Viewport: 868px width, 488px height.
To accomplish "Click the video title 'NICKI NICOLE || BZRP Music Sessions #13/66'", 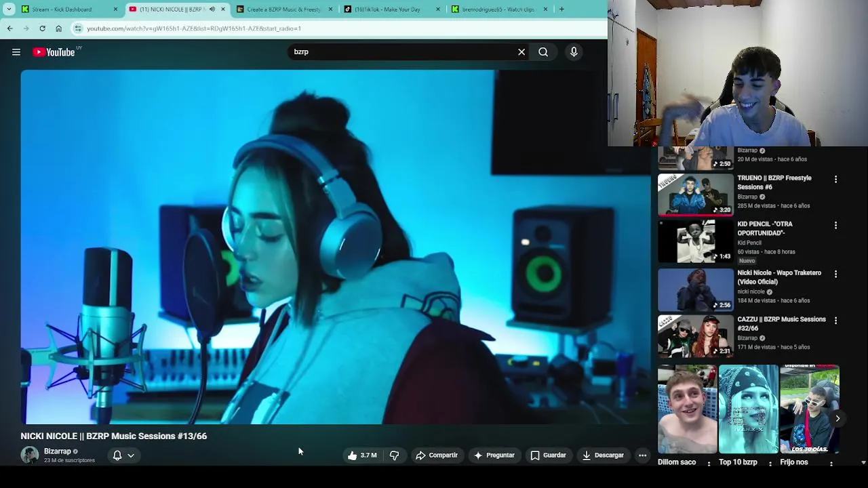I will 114,436.
